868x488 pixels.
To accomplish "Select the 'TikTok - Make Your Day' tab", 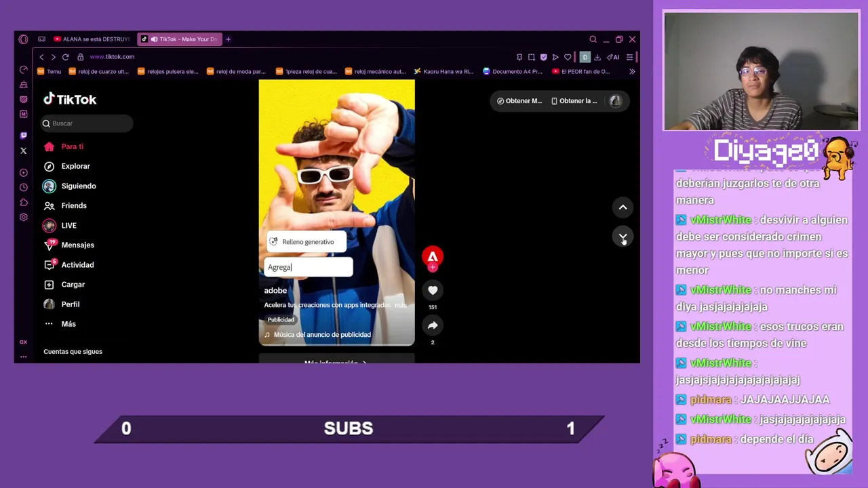I will coord(180,39).
